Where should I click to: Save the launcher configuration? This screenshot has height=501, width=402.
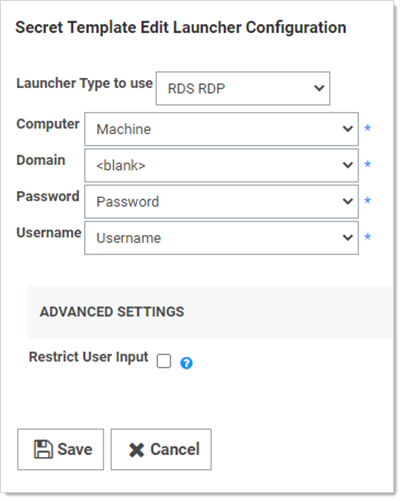coord(61,449)
